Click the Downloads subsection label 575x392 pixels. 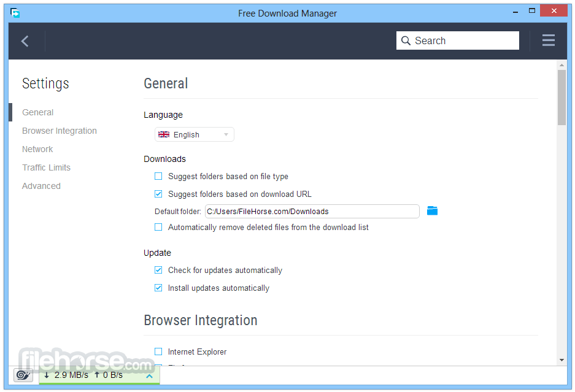point(164,159)
